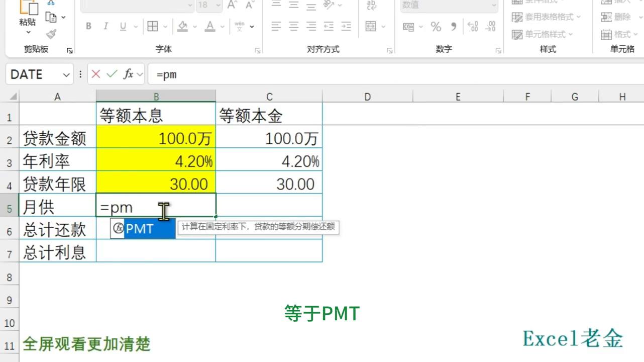Cancel formula entry with the red X
This screenshot has width=644, height=362.
point(95,74)
